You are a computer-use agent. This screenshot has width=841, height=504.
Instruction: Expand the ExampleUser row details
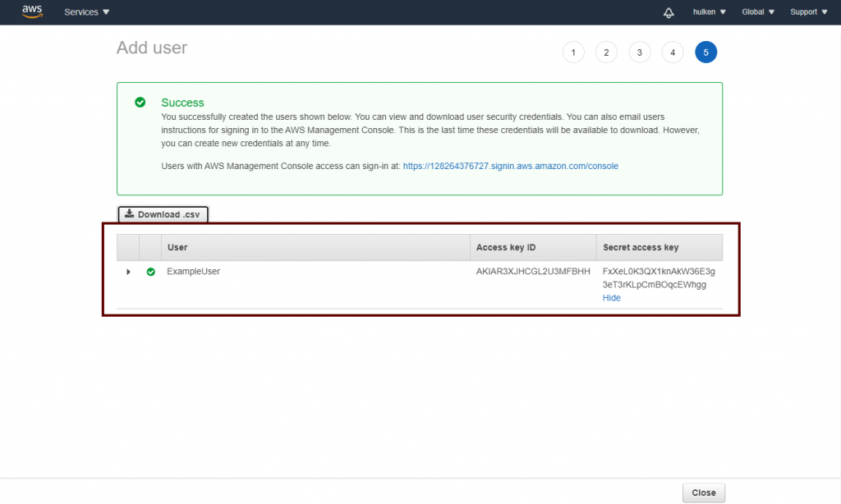click(128, 272)
